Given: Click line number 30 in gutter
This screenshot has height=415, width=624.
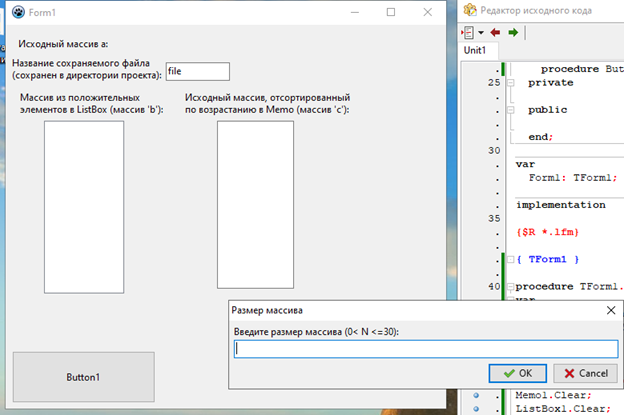Looking at the screenshot, I should click(x=494, y=150).
